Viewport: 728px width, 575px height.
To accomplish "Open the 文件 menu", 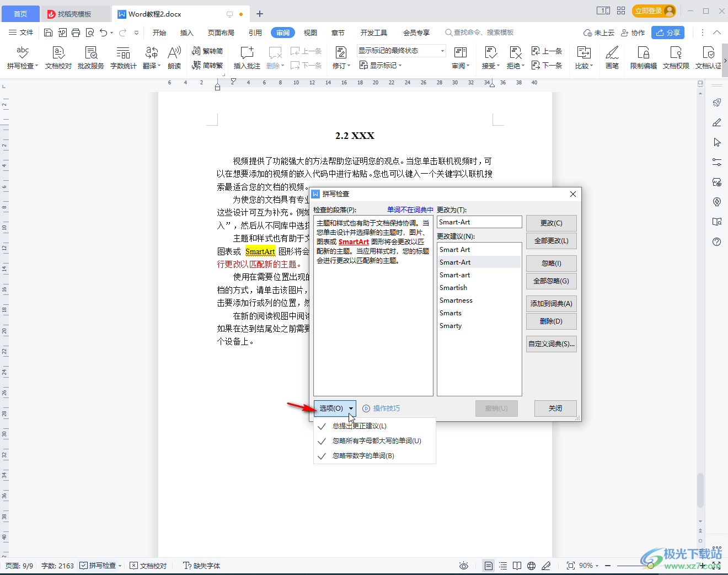I will click(x=21, y=33).
